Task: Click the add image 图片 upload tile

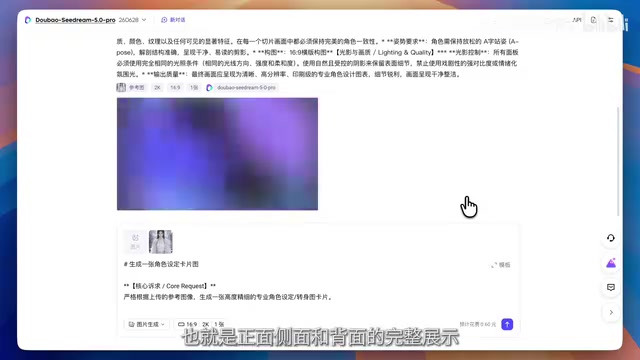Action: [135, 242]
